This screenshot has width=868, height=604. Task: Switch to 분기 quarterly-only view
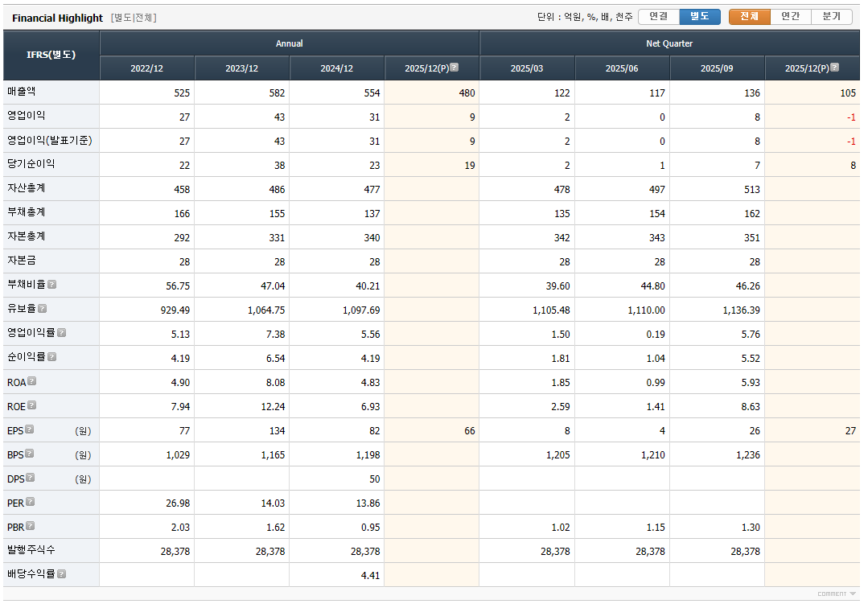pos(832,17)
